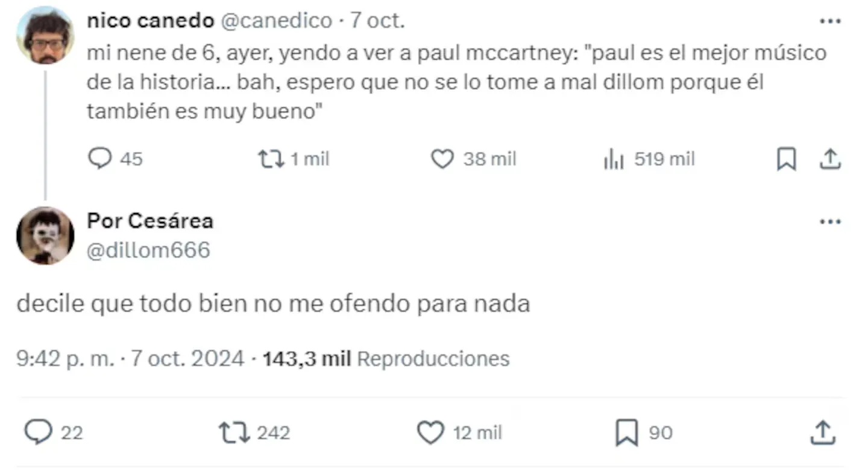Image resolution: width=868 pixels, height=470 pixels.
Task: Reply to nico canedo's tweet
Action: (x=100, y=159)
